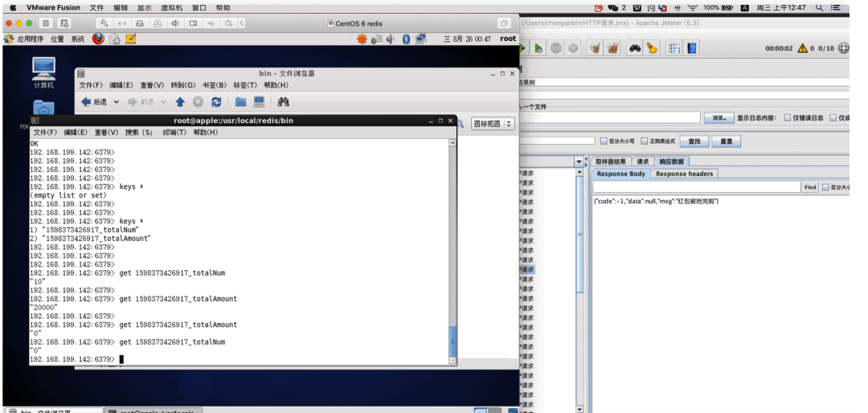Open the notes icon in CentOS panel

[131, 39]
